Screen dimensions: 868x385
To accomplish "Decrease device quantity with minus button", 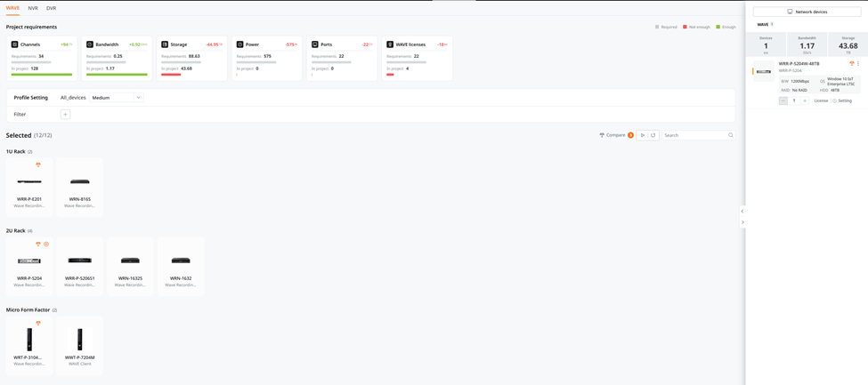I will pyautogui.click(x=783, y=100).
